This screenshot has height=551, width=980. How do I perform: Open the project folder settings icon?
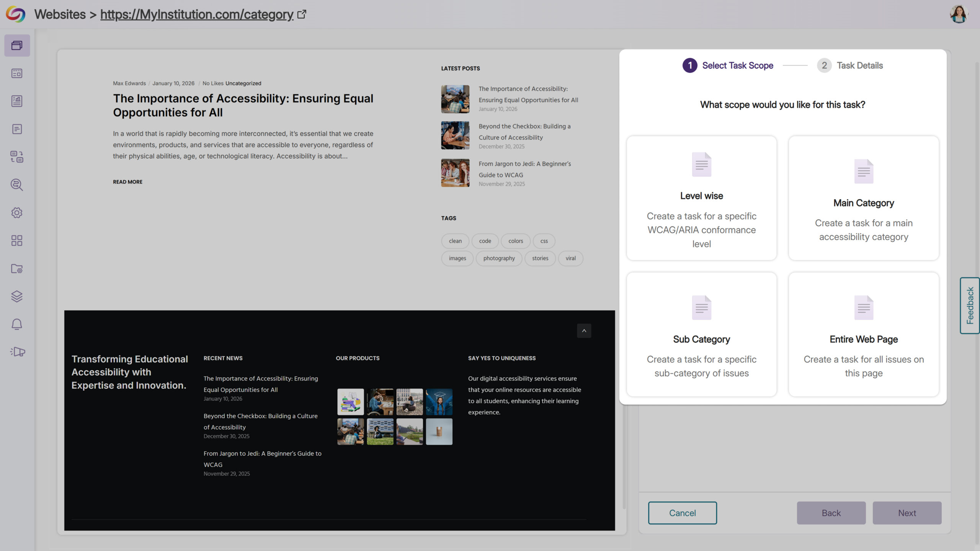(x=17, y=269)
